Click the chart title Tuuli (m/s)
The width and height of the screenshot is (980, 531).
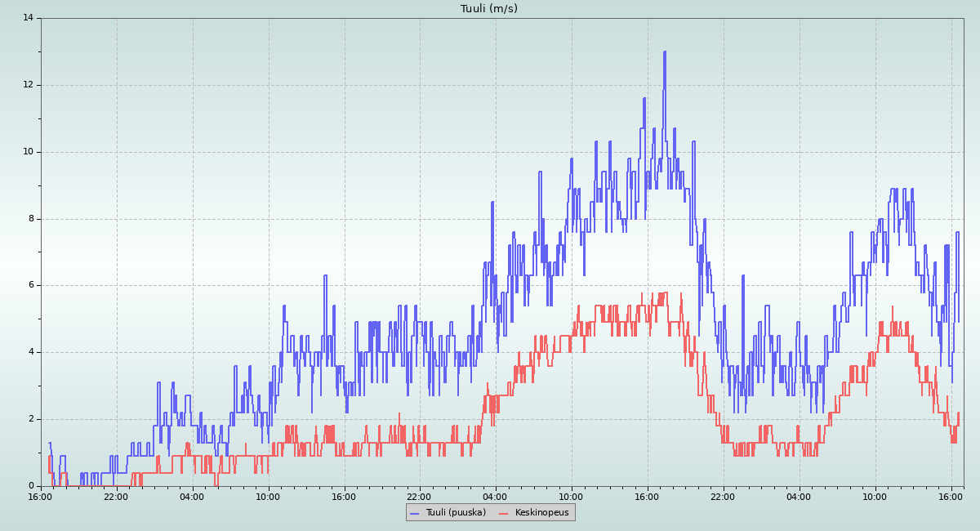click(488, 9)
